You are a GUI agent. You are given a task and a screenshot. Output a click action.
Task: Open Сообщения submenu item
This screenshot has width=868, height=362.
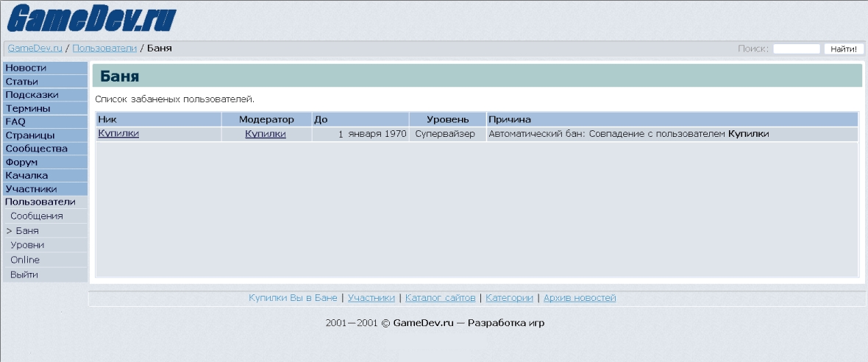[46, 216]
